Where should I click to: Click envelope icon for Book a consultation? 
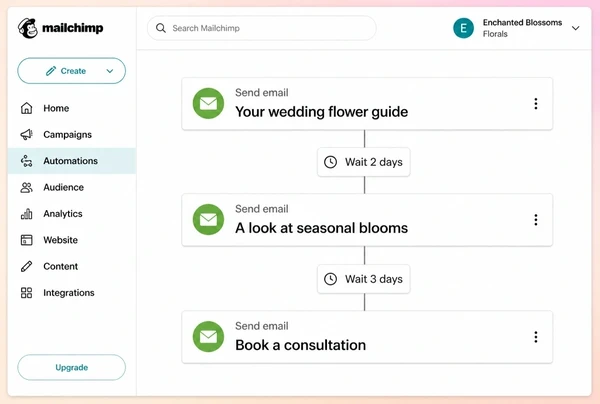tap(209, 337)
